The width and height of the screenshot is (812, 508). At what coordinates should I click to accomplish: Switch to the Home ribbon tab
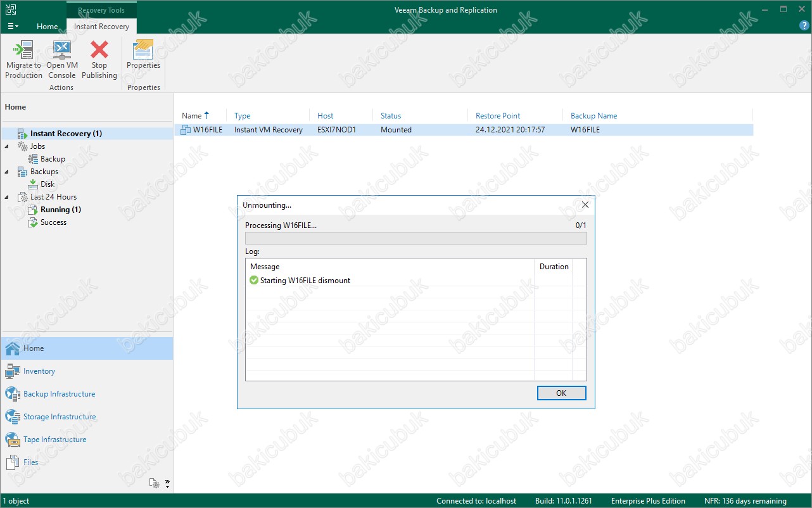(x=48, y=27)
